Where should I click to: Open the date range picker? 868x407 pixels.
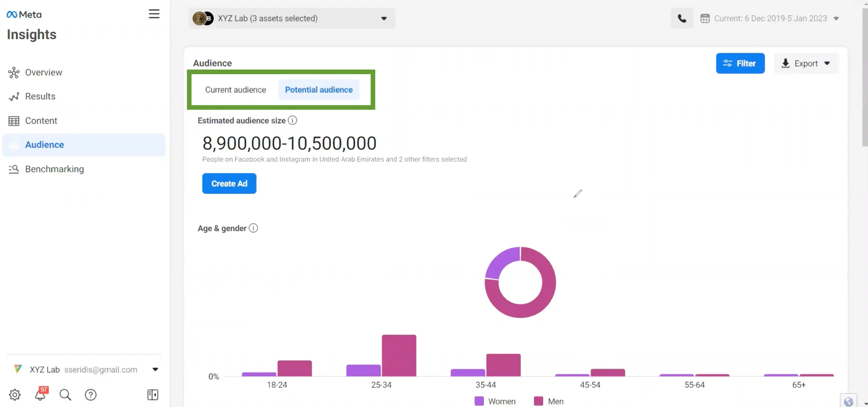[x=770, y=18]
